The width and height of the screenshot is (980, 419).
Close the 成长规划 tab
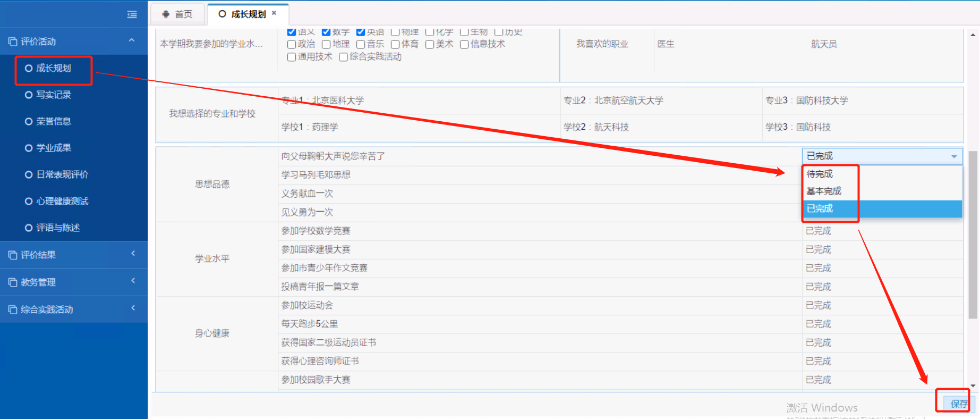[274, 13]
